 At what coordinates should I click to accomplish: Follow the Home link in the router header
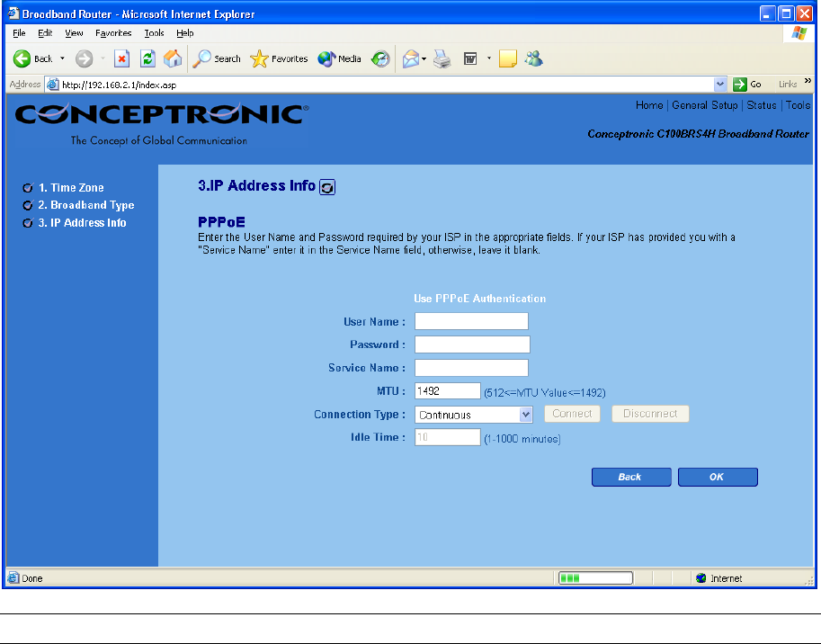click(x=649, y=105)
